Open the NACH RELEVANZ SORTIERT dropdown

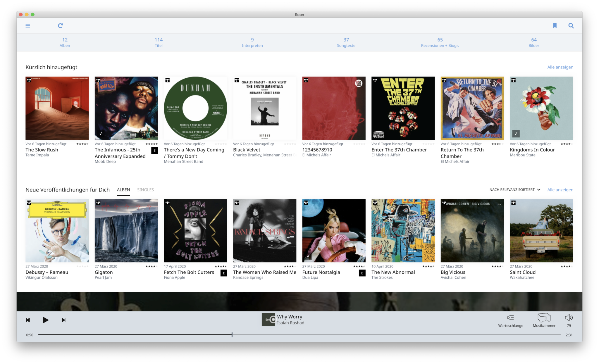[514, 189]
